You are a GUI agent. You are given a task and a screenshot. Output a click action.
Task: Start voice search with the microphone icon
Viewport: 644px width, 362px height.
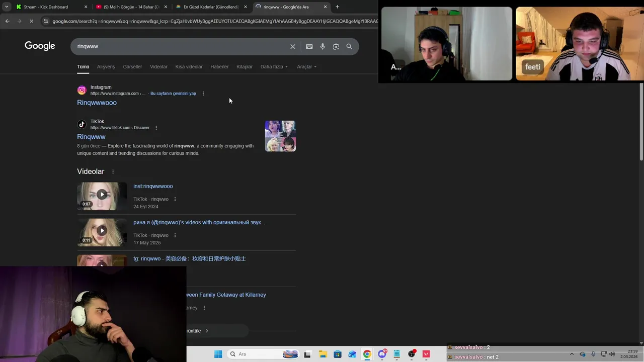coord(323,46)
